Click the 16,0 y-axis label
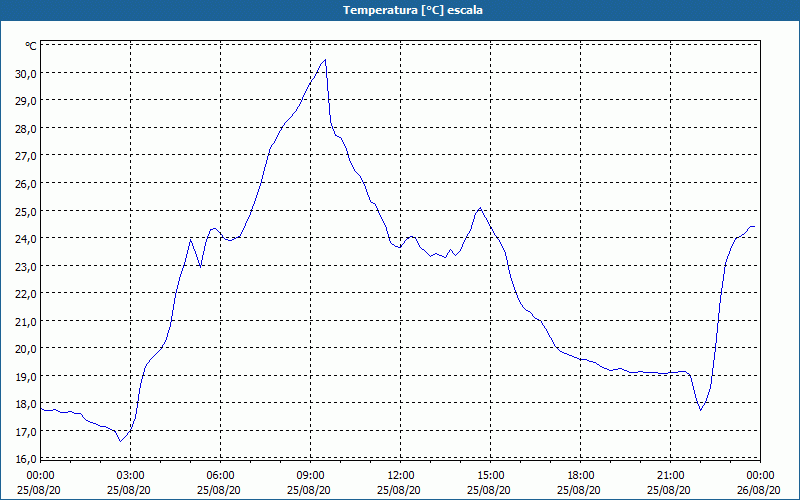The height and width of the screenshot is (500, 800). tap(27, 459)
